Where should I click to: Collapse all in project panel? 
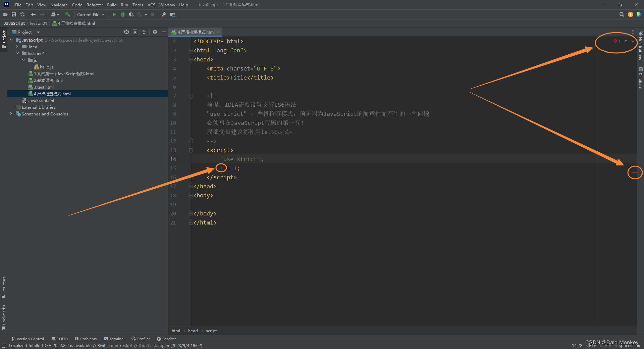(144, 32)
